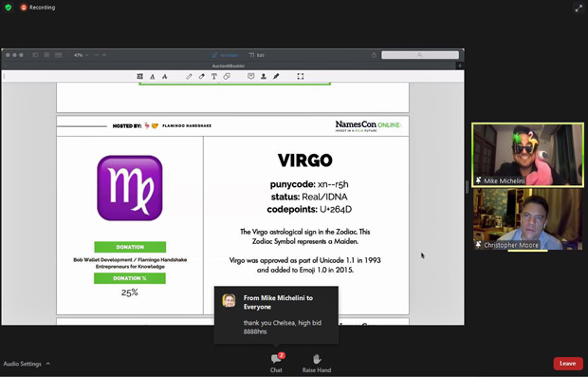Pick the signature pen tool
Image resolution: width=588 pixels, height=377 pixels.
pos(276,76)
